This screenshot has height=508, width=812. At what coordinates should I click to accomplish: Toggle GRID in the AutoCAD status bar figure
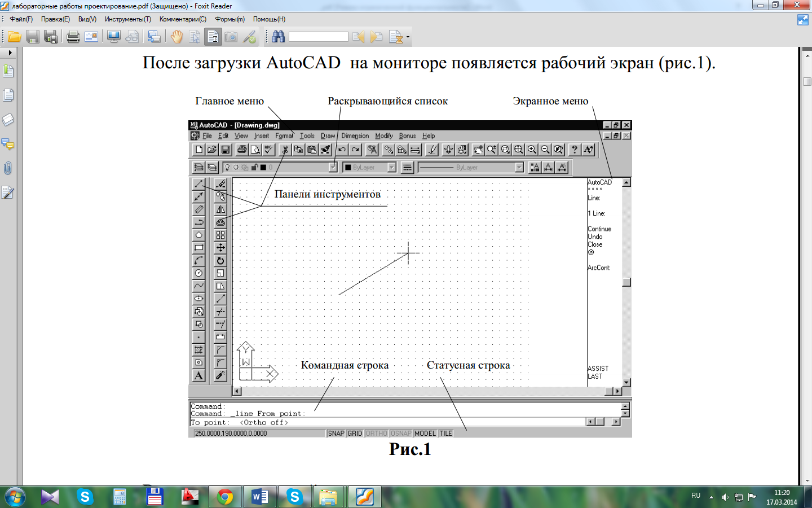355,433
